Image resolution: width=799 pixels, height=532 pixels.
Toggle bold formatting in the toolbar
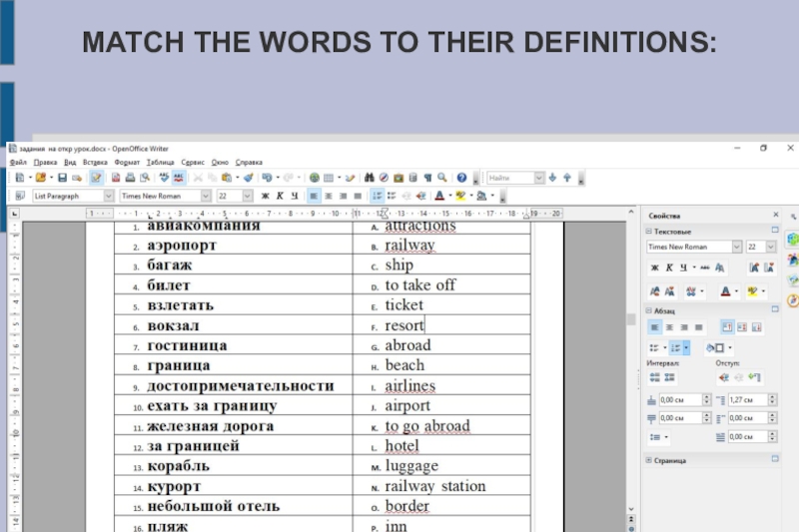265,197
